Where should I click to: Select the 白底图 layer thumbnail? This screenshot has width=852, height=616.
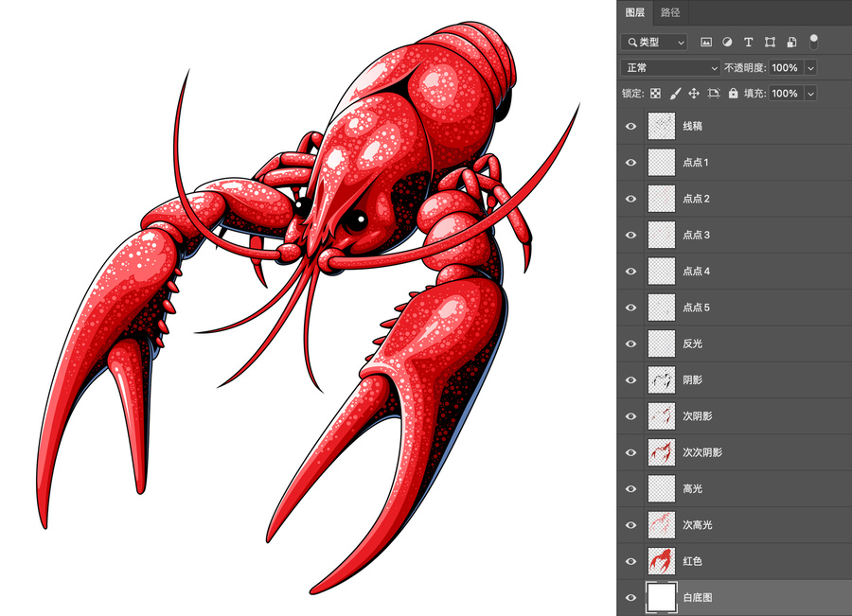coord(662,597)
